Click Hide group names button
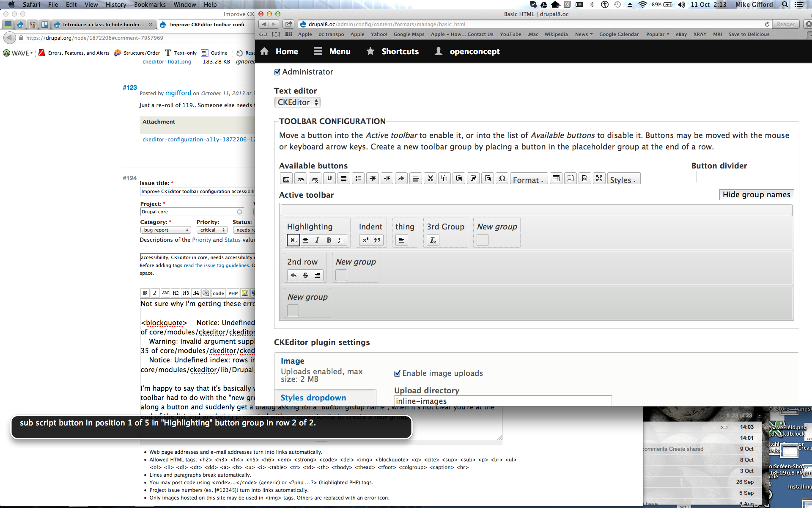Viewport: 812px width, 508px height. pyautogui.click(x=756, y=194)
